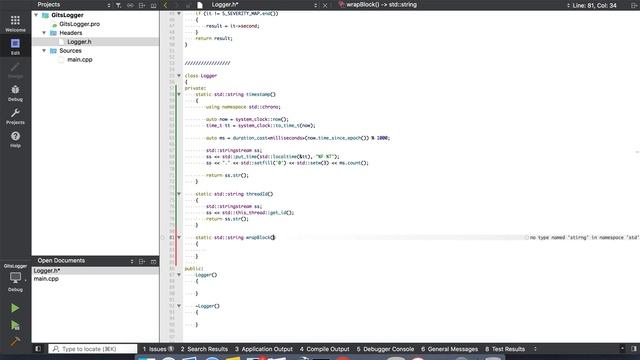
Task: Fold the ~Logger() destructor block
Action: [x=179, y=306]
